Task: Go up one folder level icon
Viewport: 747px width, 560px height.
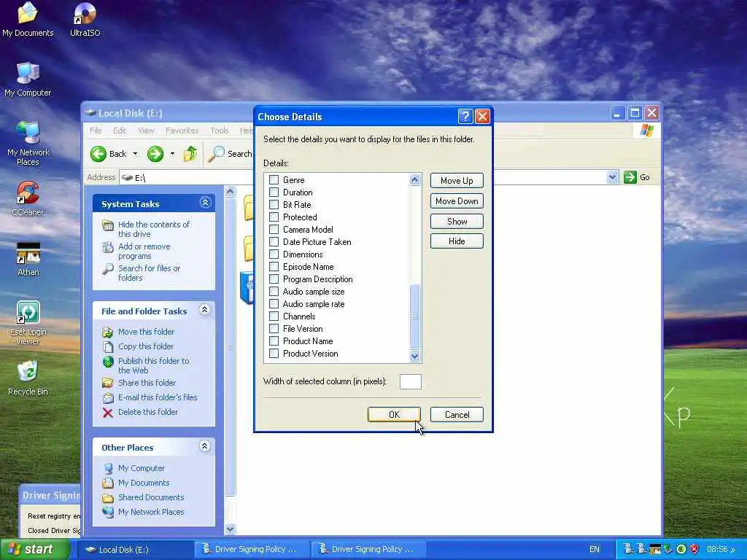Action: tap(190, 153)
